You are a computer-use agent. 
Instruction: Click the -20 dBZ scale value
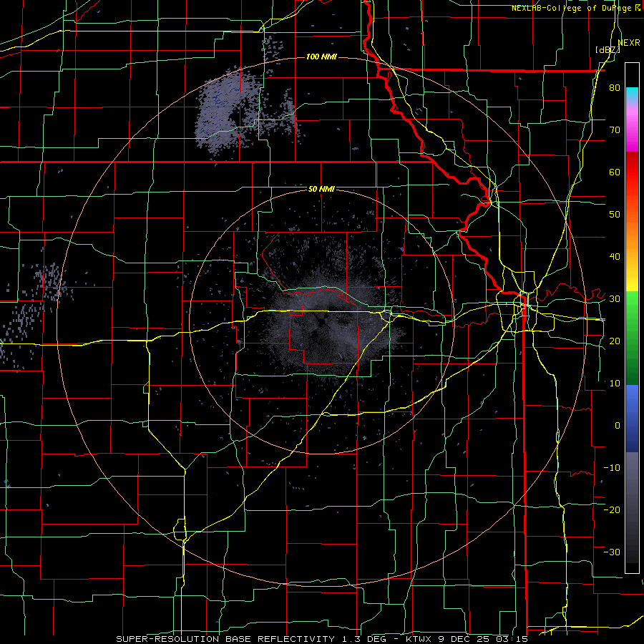pos(612,509)
